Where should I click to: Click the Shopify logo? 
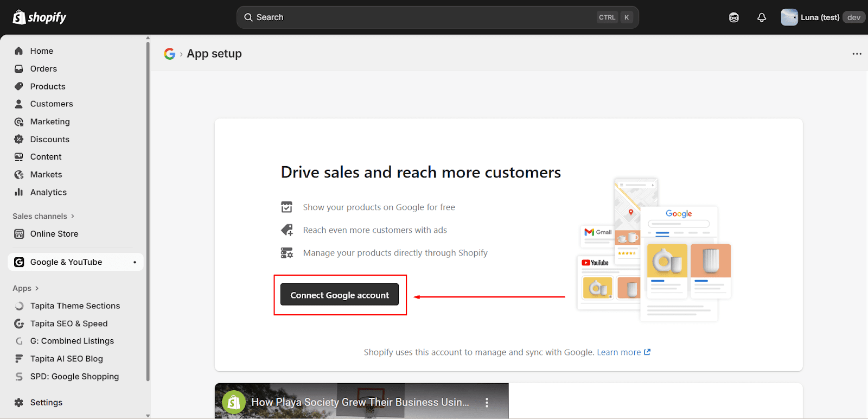[39, 17]
